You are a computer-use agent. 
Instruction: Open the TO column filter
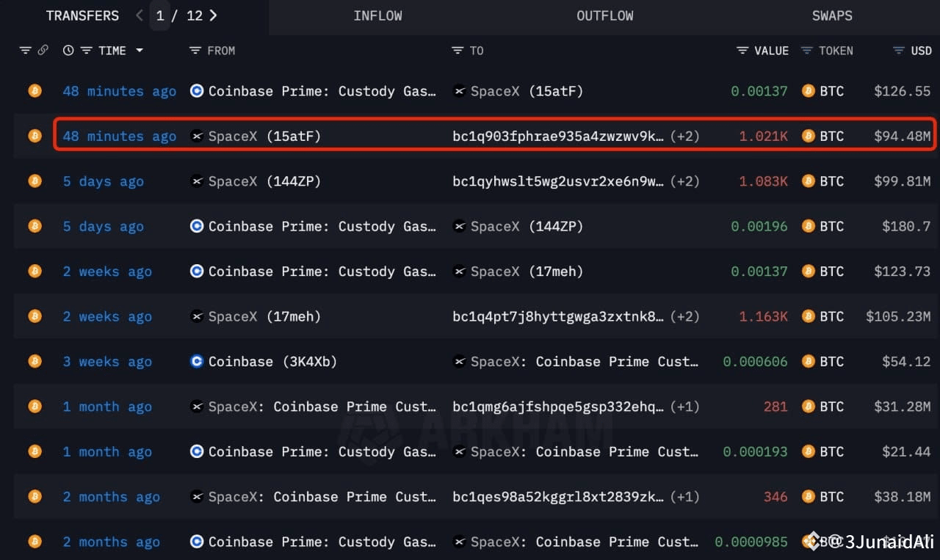point(458,51)
